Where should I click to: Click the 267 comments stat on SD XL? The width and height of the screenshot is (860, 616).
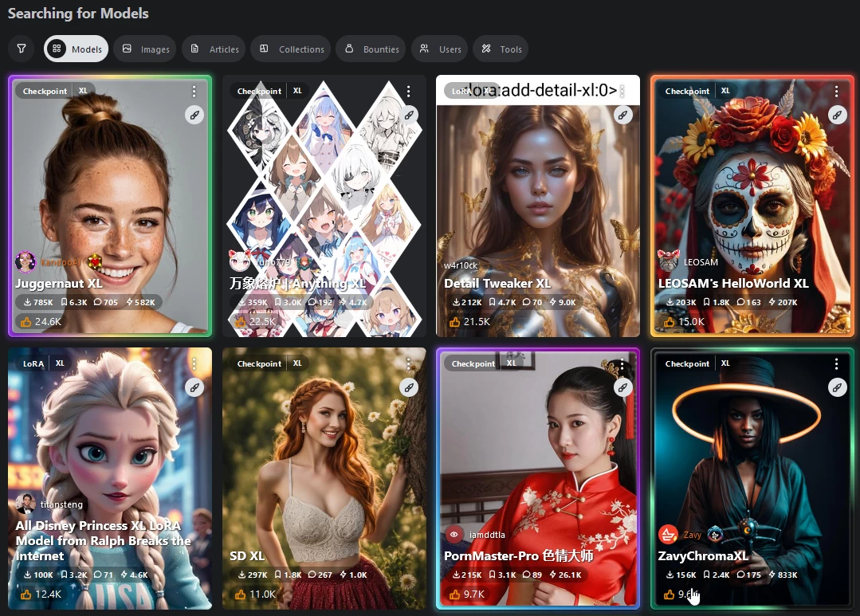tap(320, 575)
